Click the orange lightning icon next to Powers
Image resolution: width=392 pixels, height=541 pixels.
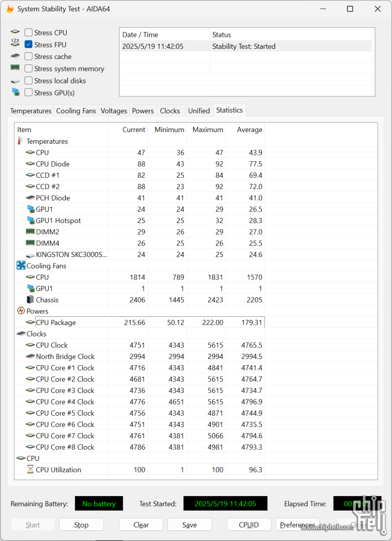point(21,311)
